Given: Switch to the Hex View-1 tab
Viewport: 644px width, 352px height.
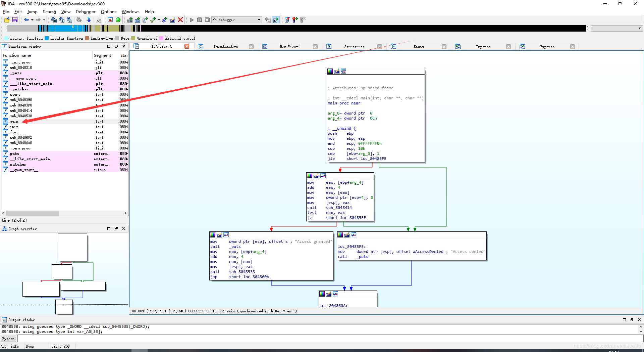Looking at the screenshot, I should [290, 47].
